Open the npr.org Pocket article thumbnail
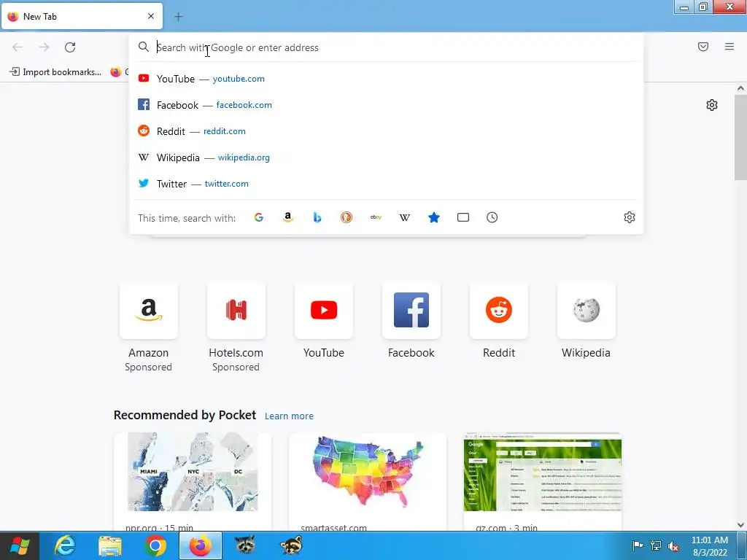 click(x=193, y=472)
